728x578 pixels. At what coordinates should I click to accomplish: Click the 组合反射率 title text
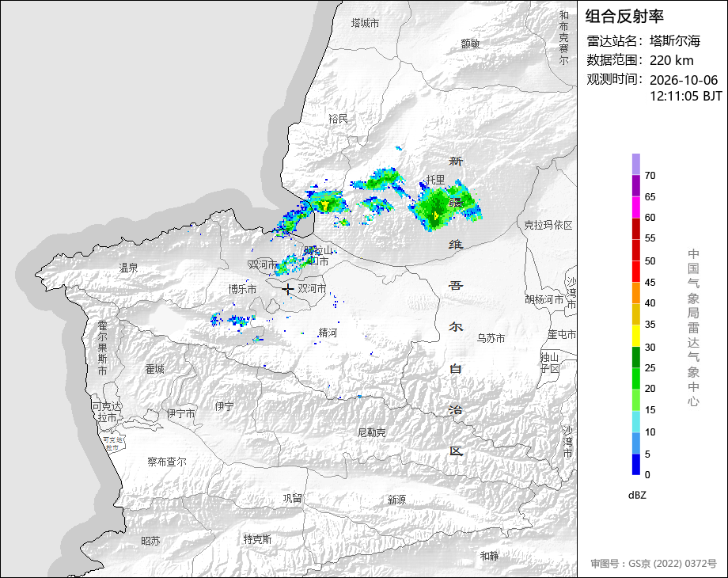624,17
